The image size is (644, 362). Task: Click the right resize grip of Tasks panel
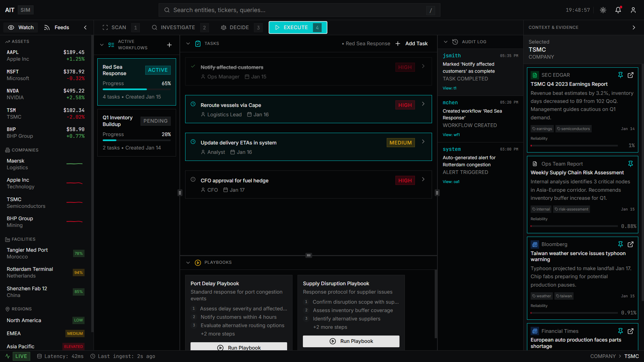pos(437,193)
